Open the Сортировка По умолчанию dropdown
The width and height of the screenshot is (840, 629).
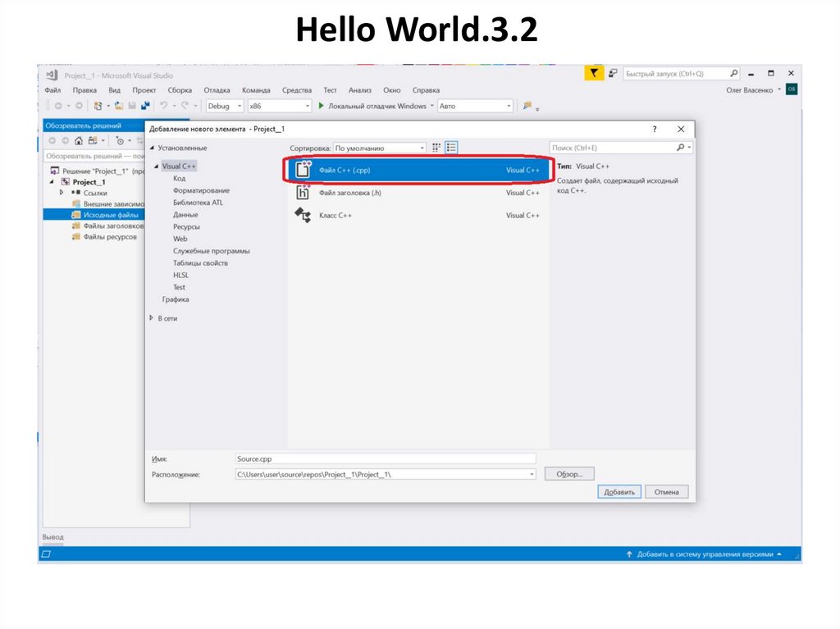click(379, 148)
